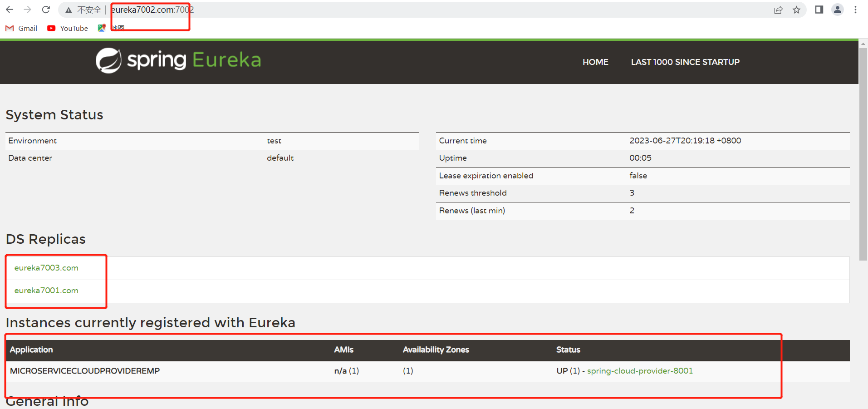This screenshot has height=409, width=868.
Task: Select the n/a (1) AMIs cell
Action: pyautogui.click(x=347, y=371)
